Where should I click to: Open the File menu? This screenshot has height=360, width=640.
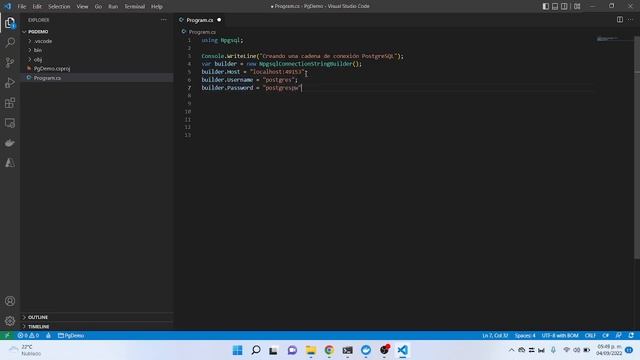(22, 7)
